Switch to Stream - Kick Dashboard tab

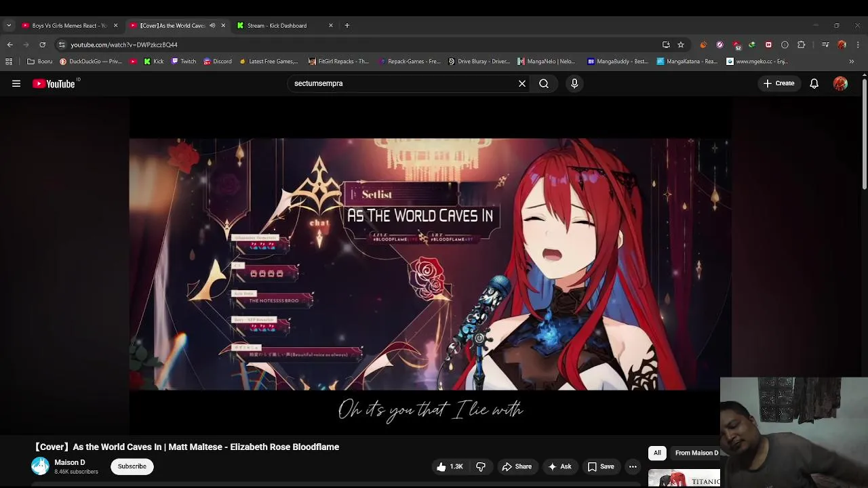point(278,26)
